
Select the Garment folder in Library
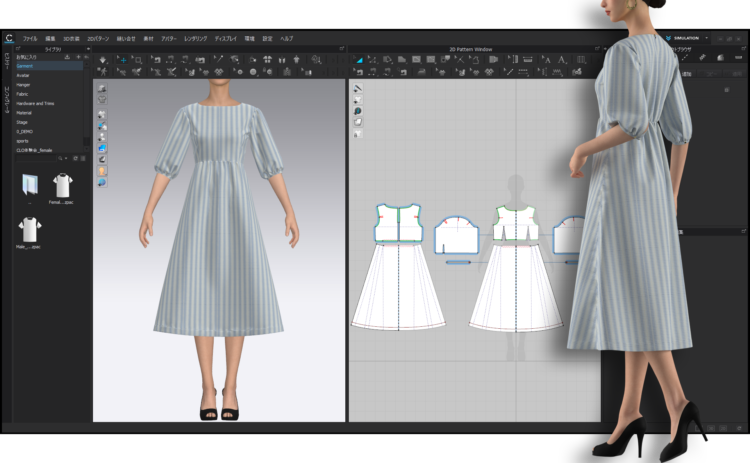[24, 66]
